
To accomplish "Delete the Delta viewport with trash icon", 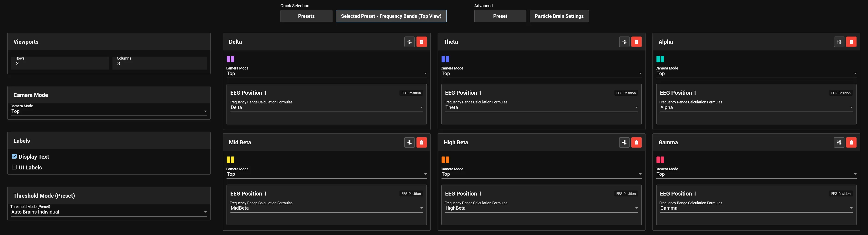I will pos(422,42).
